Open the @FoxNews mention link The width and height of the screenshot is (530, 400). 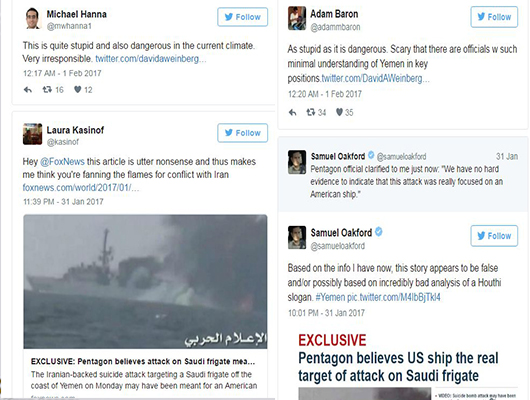[62, 162]
